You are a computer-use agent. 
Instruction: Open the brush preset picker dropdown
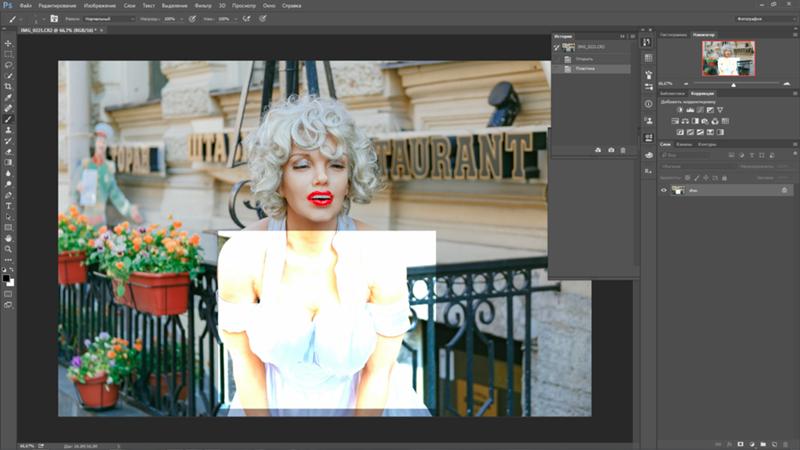39,18
